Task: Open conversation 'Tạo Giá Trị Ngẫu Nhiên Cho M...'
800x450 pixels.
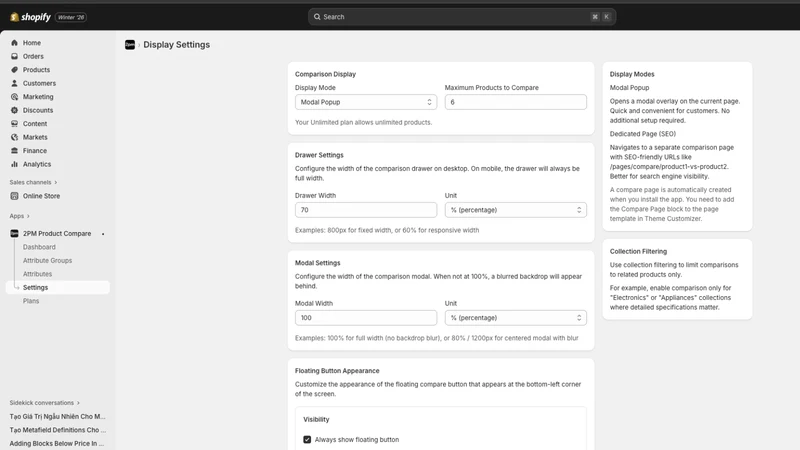Action: click(58, 416)
